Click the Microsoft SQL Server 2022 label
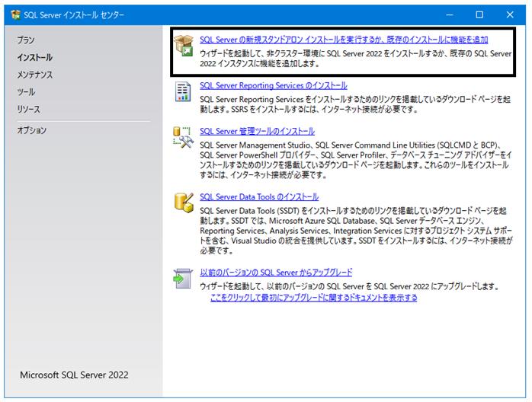This screenshot has width=532, height=402. [x=74, y=375]
